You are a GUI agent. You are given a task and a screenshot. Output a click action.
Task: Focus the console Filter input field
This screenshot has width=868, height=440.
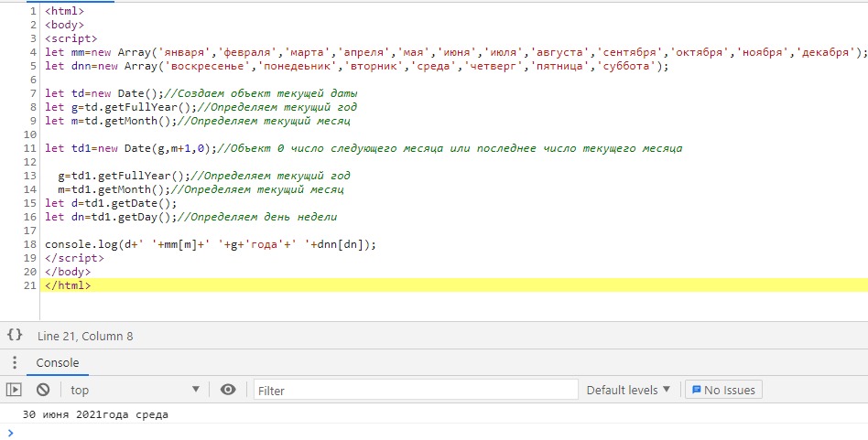[416, 390]
